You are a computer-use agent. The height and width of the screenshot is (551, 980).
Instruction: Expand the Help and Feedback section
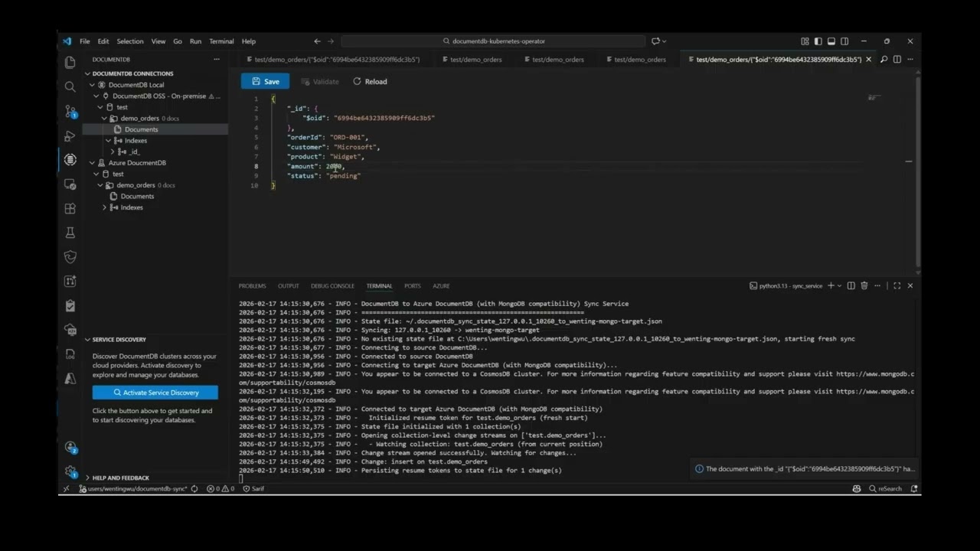point(87,478)
